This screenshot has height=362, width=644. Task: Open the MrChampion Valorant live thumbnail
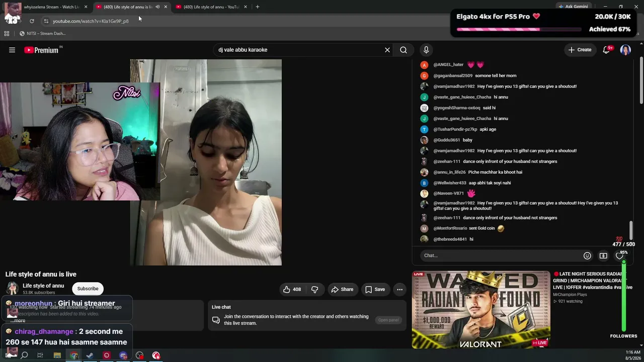[481, 310]
